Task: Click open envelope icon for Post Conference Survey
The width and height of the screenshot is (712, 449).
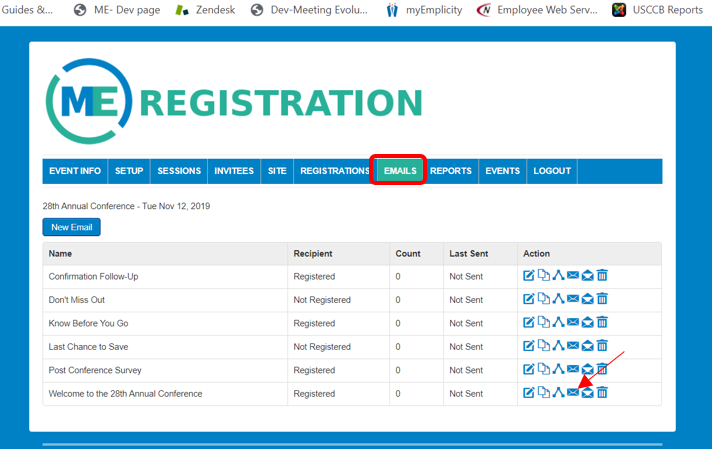Action: (588, 370)
